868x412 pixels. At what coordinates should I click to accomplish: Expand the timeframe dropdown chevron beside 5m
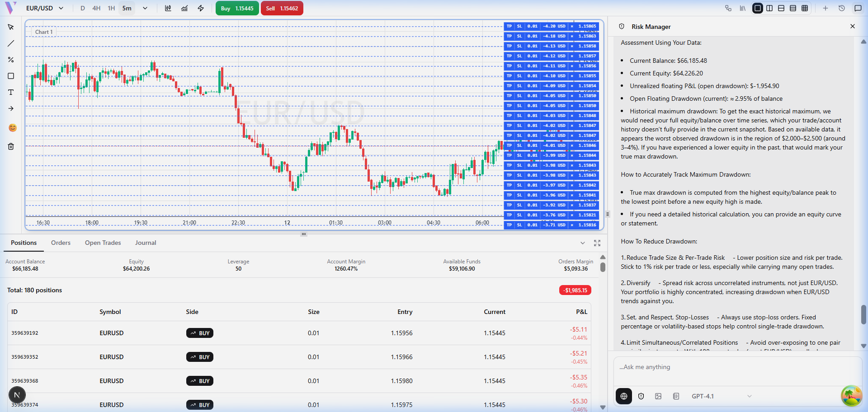pos(145,8)
